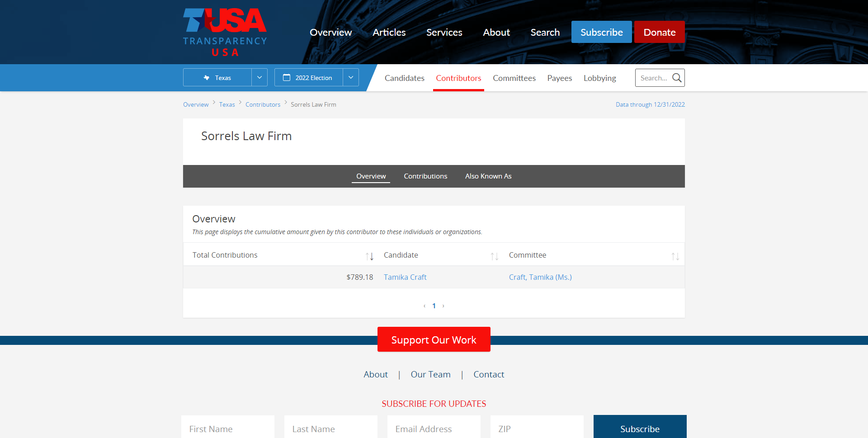Click the footer Subscribe button
The image size is (868, 438).
[x=640, y=427]
